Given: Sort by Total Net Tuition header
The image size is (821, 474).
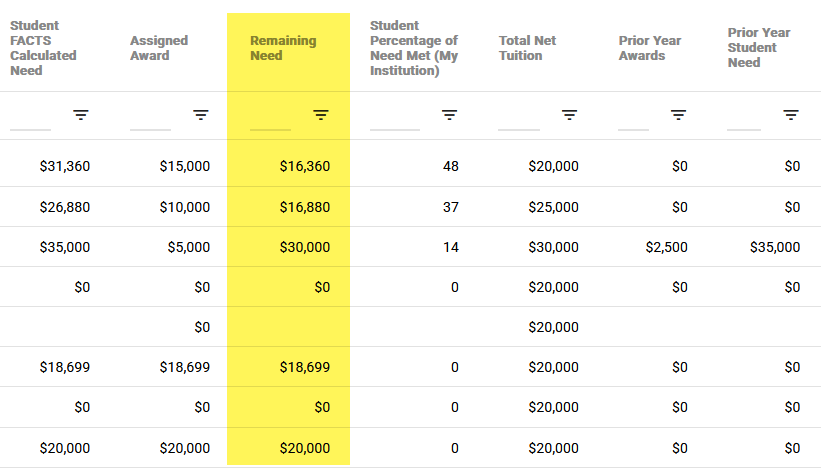Looking at the screenshot, I should (527, 48).
